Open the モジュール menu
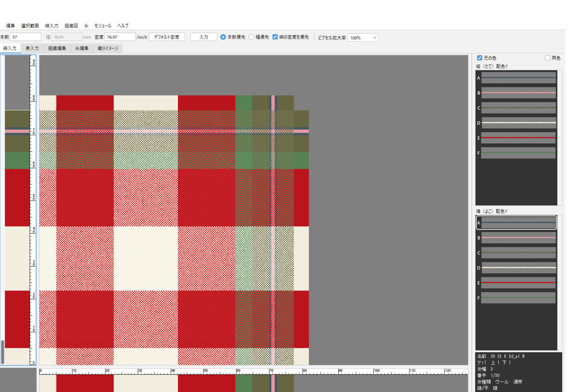581x392 pixels. [x=103, y=26]
